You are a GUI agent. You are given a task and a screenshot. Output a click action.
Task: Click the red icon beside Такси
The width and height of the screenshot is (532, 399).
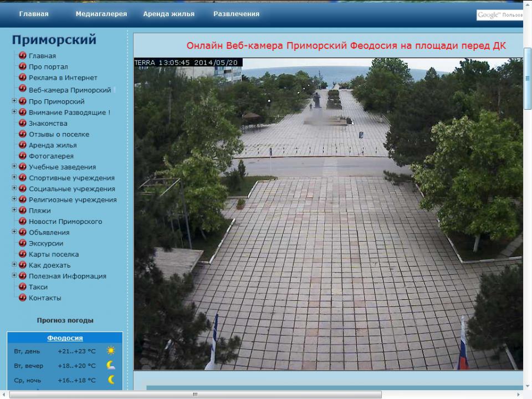point(23,287)
